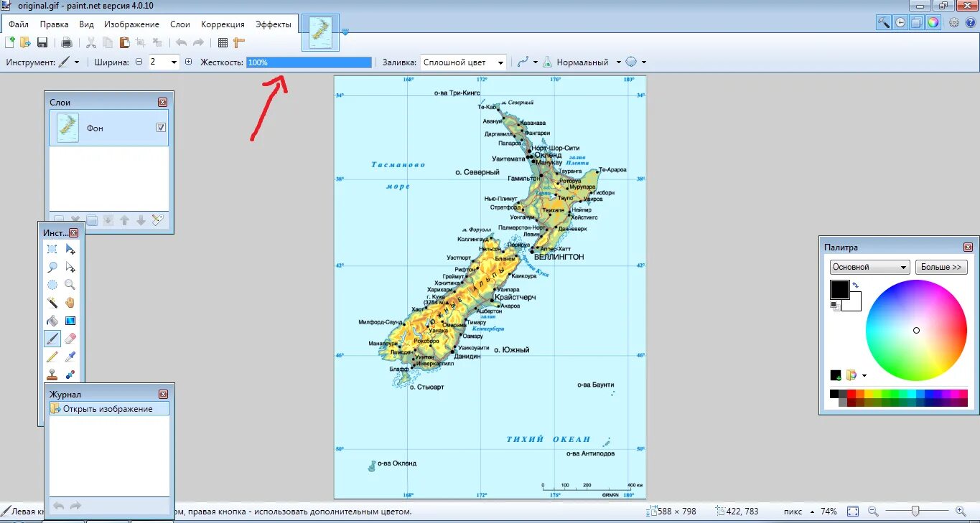980x523 pixels.
Task: Select the Pencil tool
Action: click(52, 357)
